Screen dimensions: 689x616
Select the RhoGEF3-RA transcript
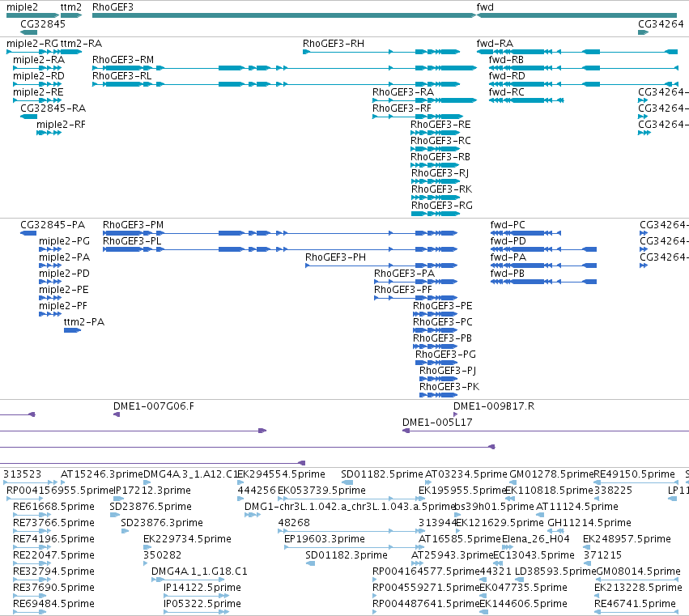point(425,100)
